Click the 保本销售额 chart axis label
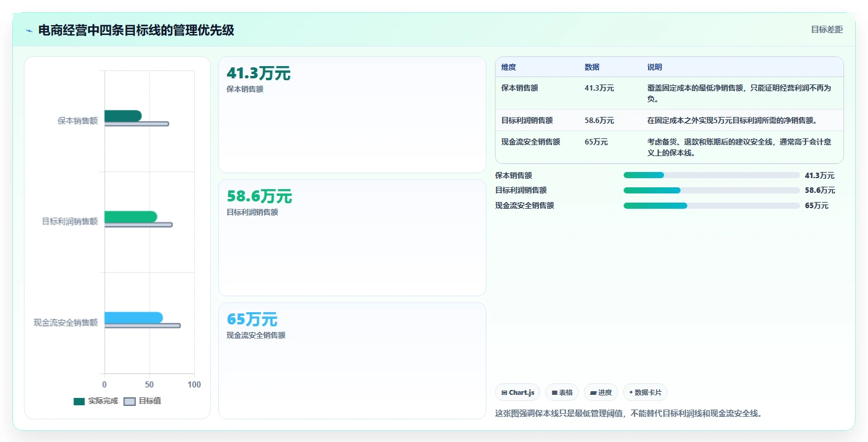Image resolution: width=868 pixels, height=442 pixels. (x=78, y=121)
